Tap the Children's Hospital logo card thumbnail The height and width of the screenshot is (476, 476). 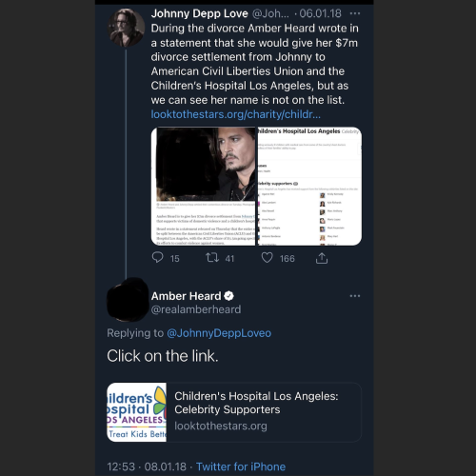[137, 412]
